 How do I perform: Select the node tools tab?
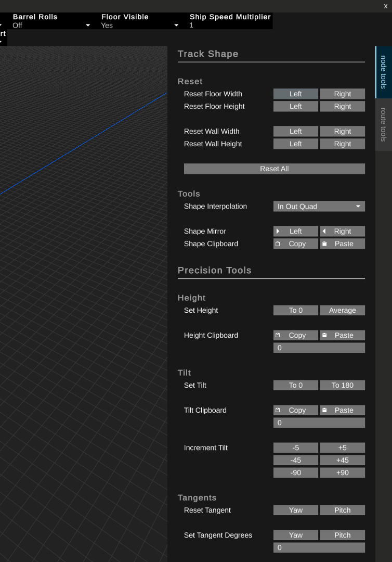(x=383, y=72)
